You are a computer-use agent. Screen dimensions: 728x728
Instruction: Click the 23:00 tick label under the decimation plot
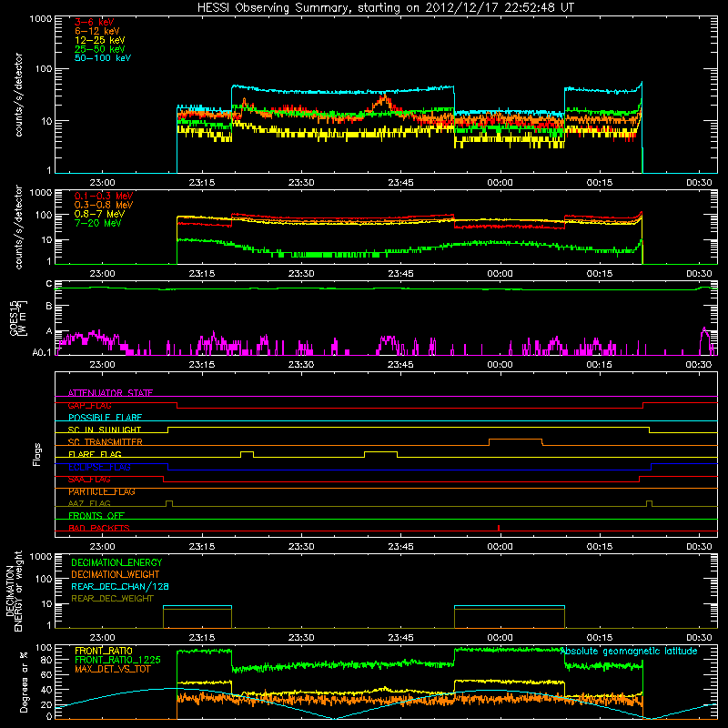tap(102, 638)
